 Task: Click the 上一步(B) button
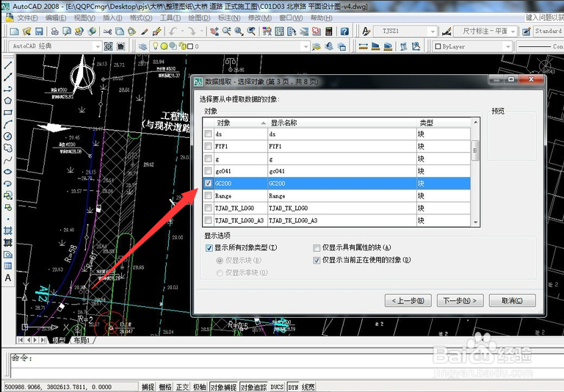click(x=408, y=300)
